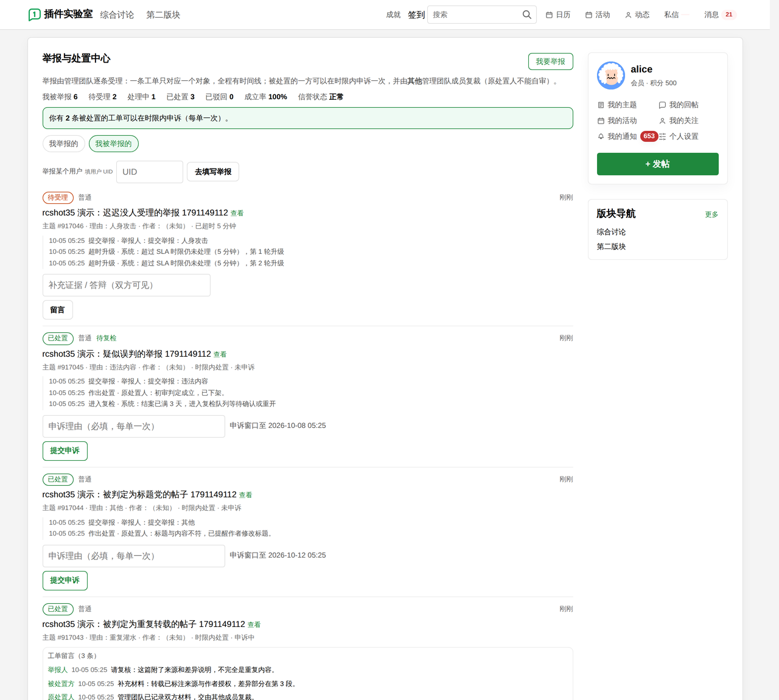Click alice's avatar image
This screenshot has width=779, height=700.
[x=611, y=75]
